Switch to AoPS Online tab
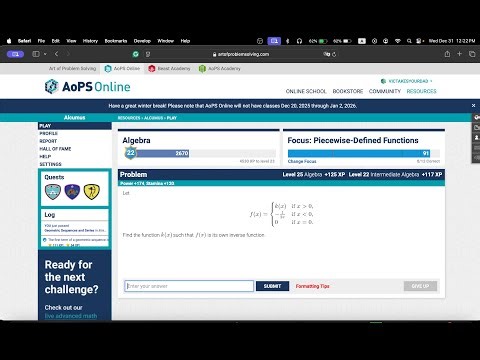 point(123,68)
